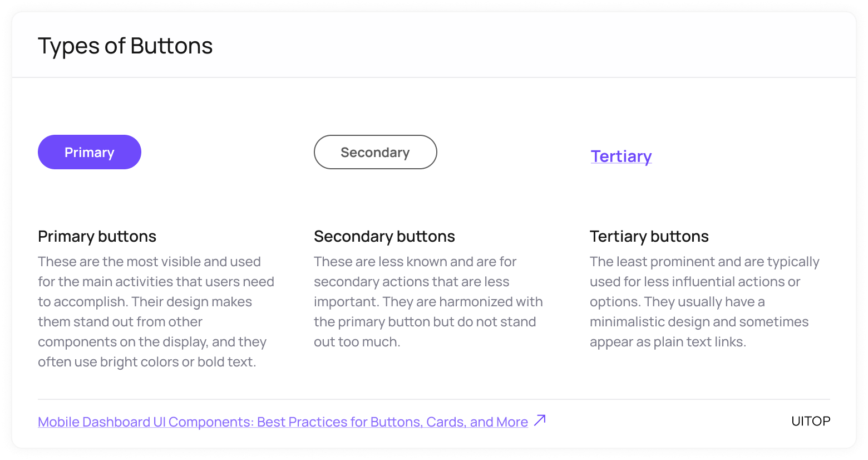Click the external-link arrow icon after the article link
The width and height of the screenshot is (868, 460).
coord(540,420)
